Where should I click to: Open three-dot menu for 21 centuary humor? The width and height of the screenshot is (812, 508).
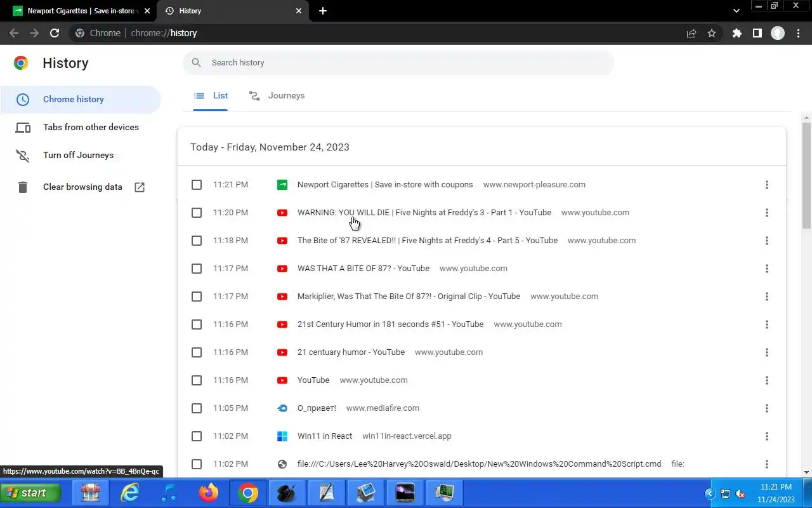766,352
